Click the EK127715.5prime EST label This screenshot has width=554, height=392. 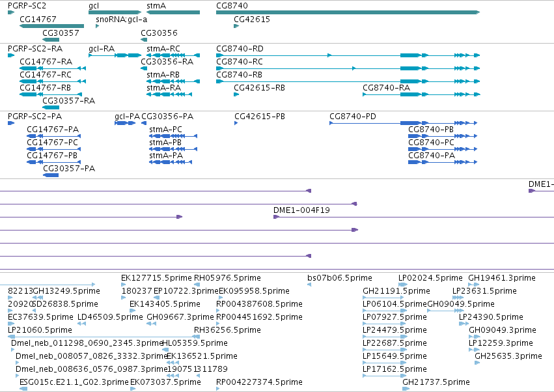[x=156, y=278]
